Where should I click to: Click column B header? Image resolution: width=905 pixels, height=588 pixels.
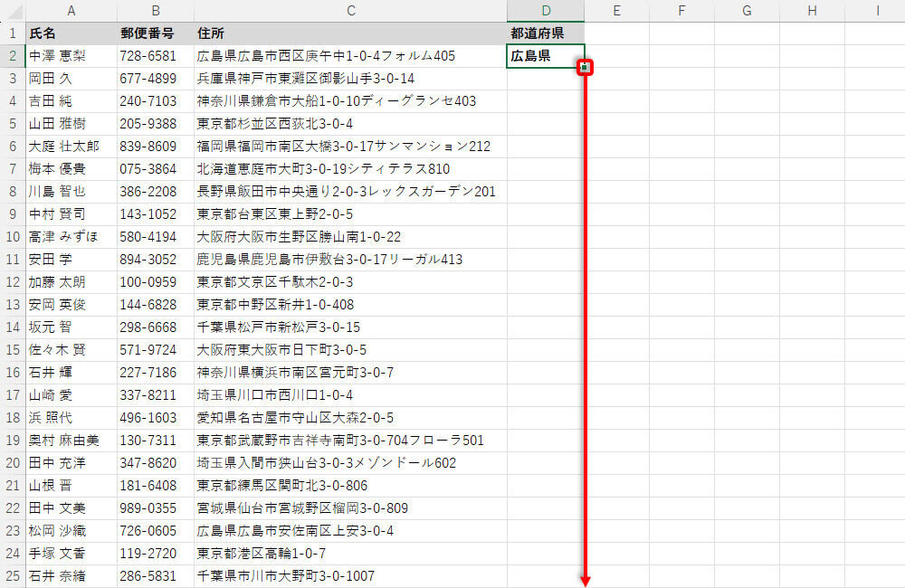pos(156,11)
